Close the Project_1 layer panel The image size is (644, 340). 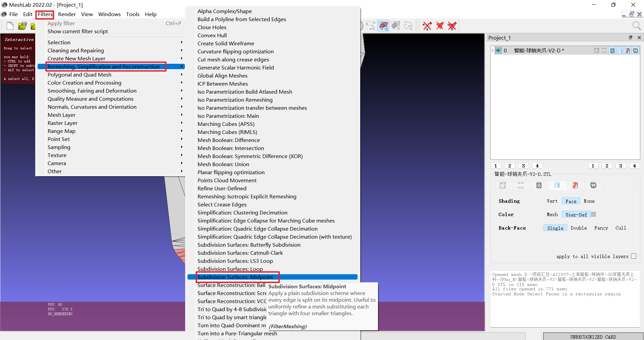[x=639, y=38]
